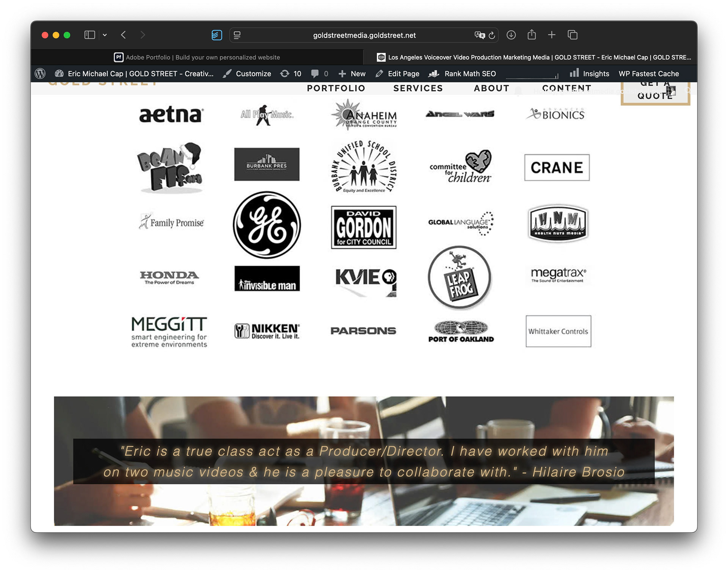Reload the current page
The image size is (728, 573).
pyautogui.click(x=492, y=35)
